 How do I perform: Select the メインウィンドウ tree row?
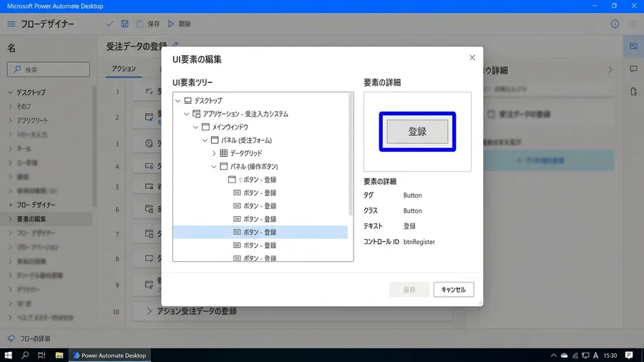[x=260, y=127]
